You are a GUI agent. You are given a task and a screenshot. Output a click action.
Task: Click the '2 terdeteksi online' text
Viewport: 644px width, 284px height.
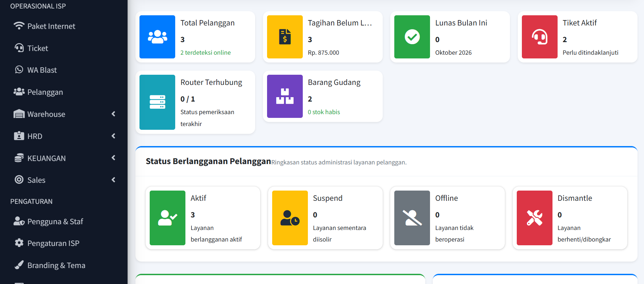point(205,53)
